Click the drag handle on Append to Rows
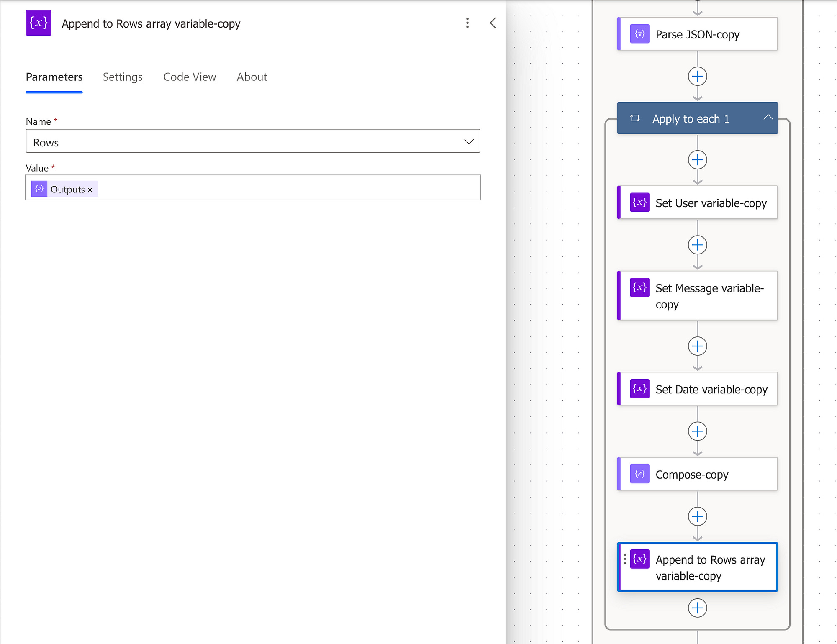This screenshot has width=837, height=644. pos(625,559)
